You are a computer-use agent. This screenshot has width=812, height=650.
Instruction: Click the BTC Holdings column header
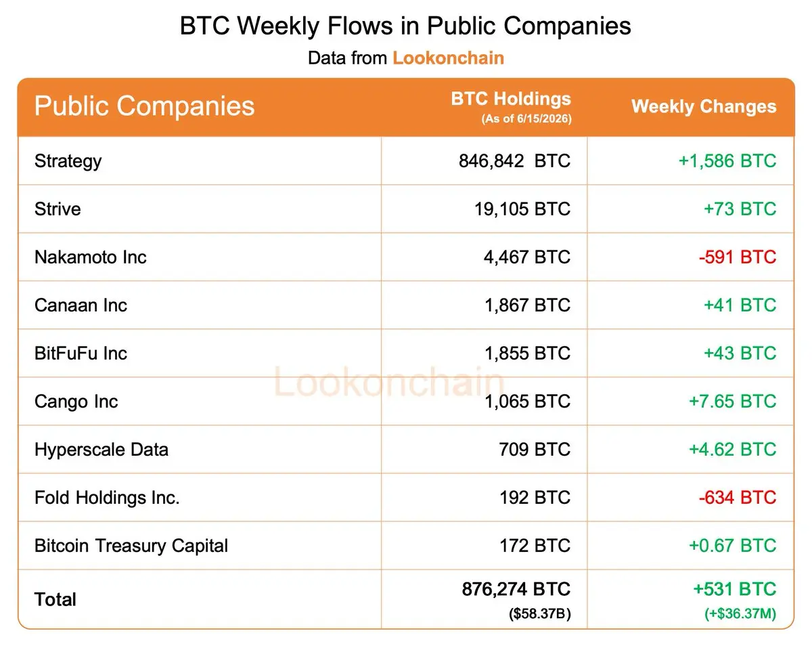pyautogui.click(x=511, y=99)
